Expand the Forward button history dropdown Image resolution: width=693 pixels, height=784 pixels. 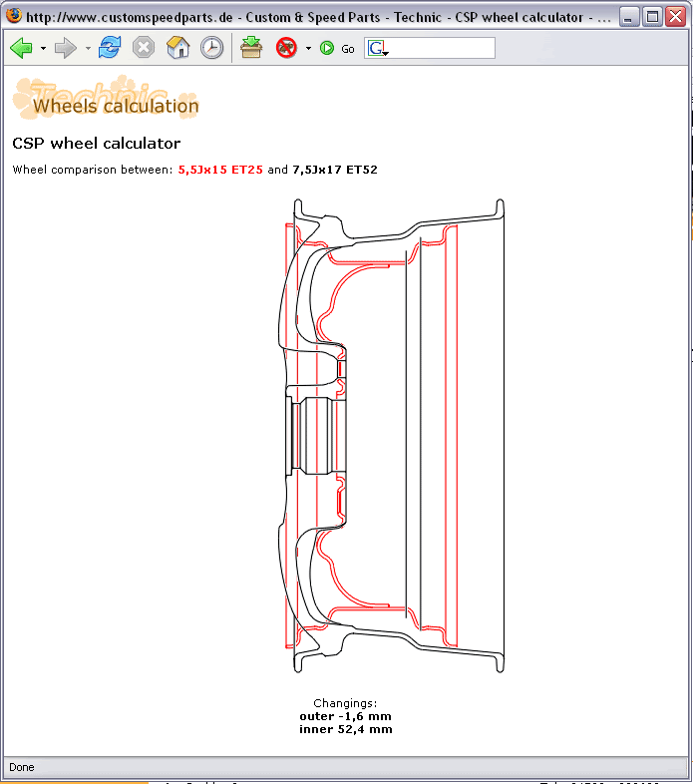[88, 49]
